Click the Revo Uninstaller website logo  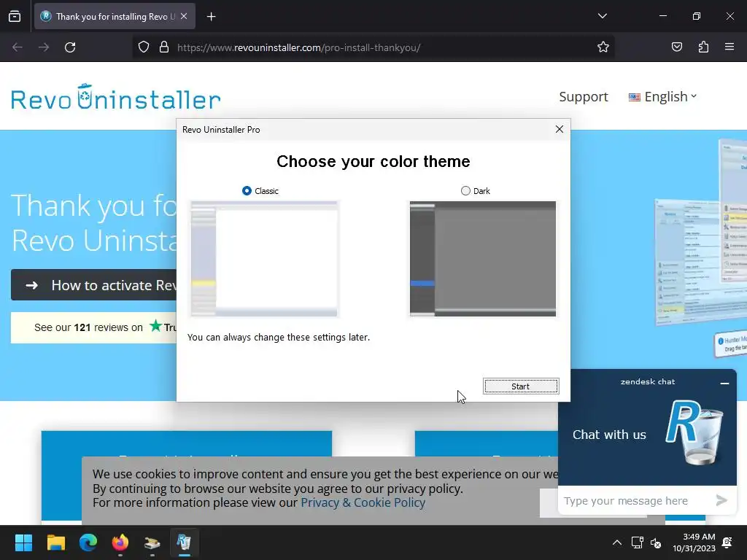[x=116, y=97]
